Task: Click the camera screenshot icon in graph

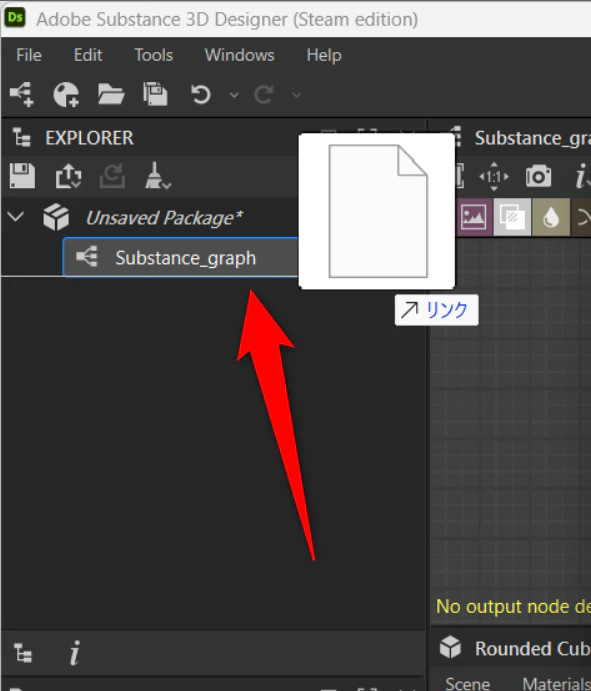Action: [x=538, y=176]
